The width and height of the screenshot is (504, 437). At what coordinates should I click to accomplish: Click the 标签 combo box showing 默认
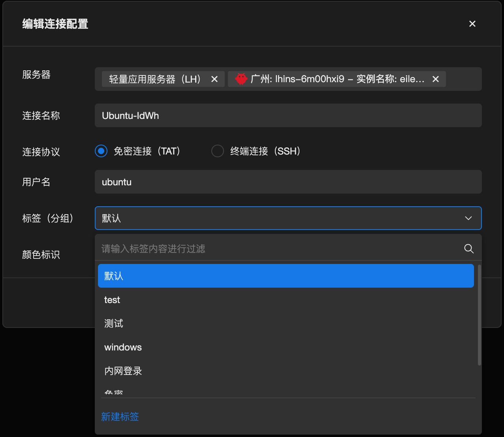click(288, 218)
